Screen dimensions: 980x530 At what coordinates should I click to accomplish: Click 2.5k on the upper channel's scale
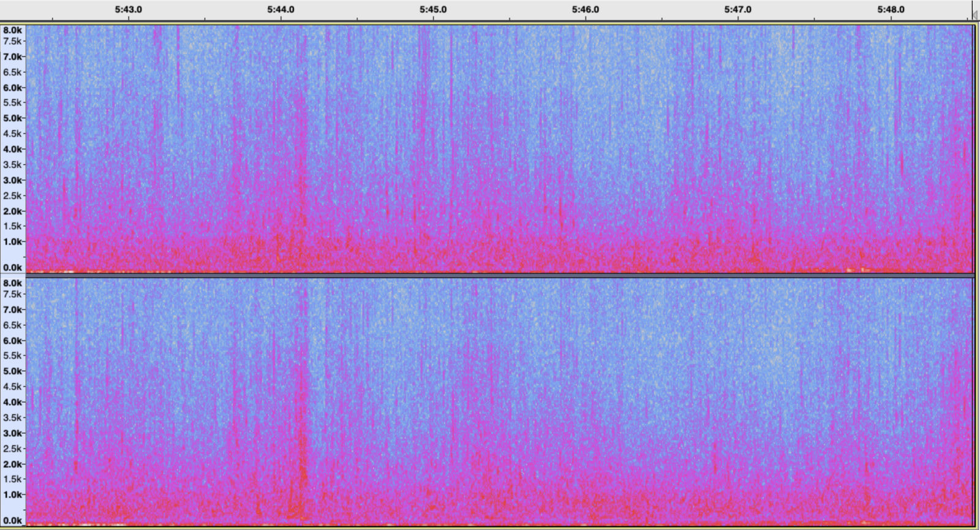pos(12,195)
